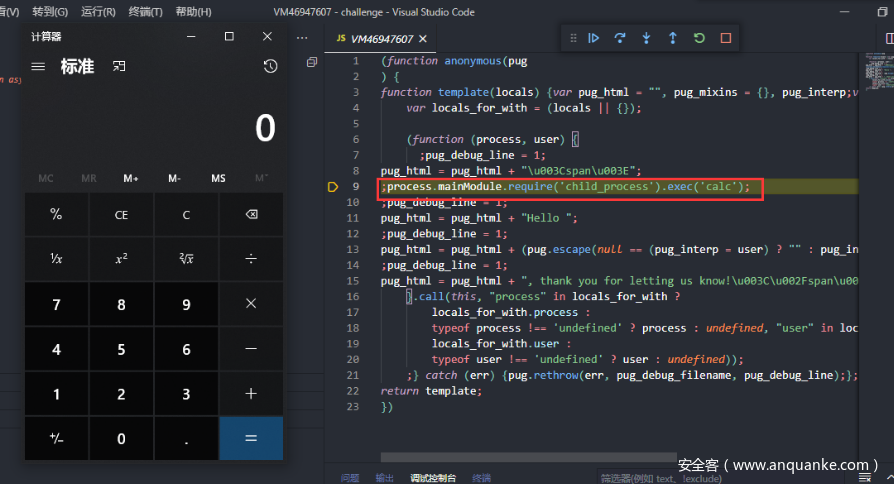Click the debug console filter input field

coord(640,478)
